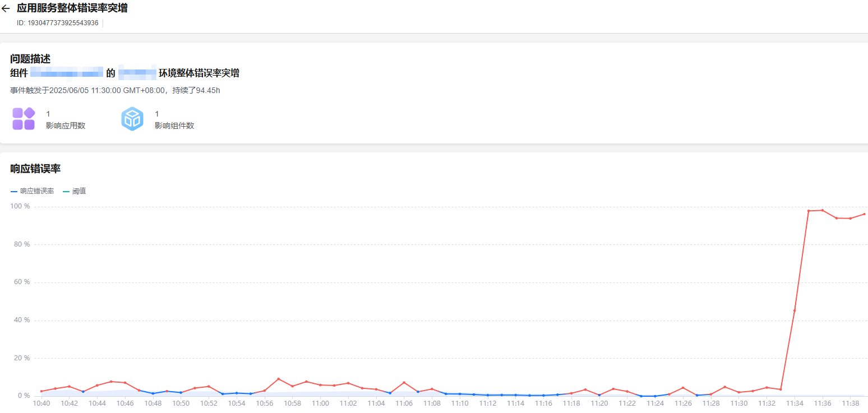This screenshot has height=413, width=868.
Task: Click the 影响应用数 count label
Action: click(x=66, y=126)
